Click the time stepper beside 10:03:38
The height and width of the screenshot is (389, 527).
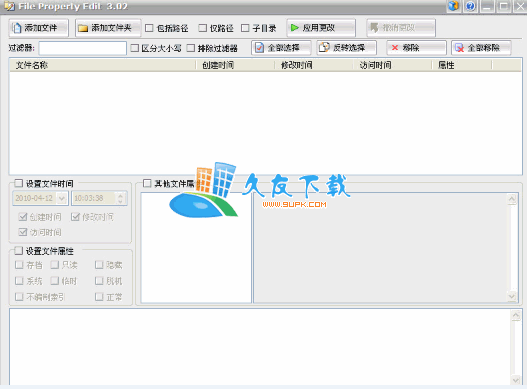pos(120,198)
